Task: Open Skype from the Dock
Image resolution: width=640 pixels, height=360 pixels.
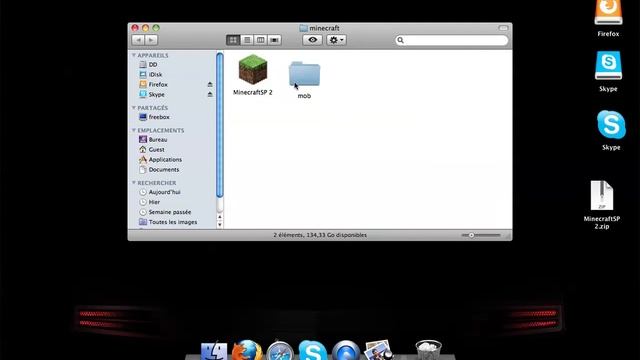Action: pos(313,350)
